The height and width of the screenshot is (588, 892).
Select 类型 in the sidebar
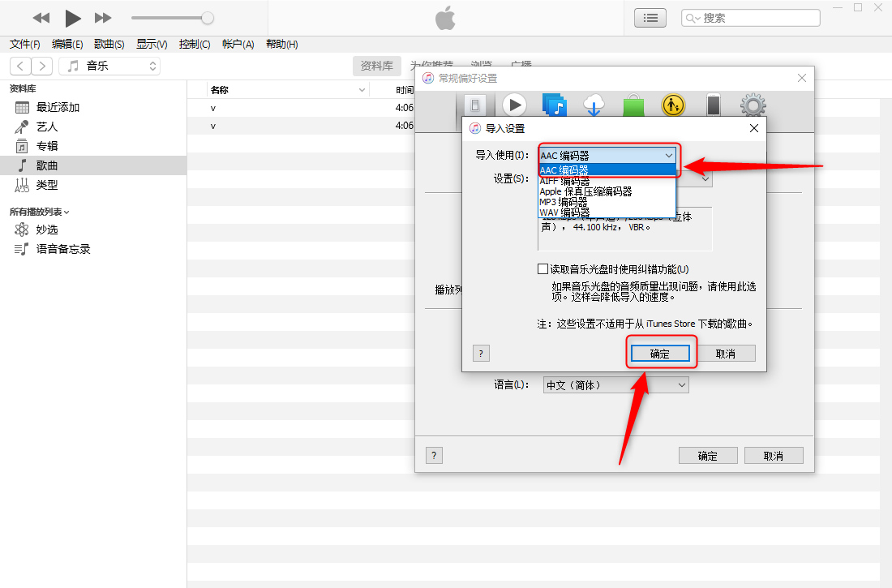pos(47,185)
